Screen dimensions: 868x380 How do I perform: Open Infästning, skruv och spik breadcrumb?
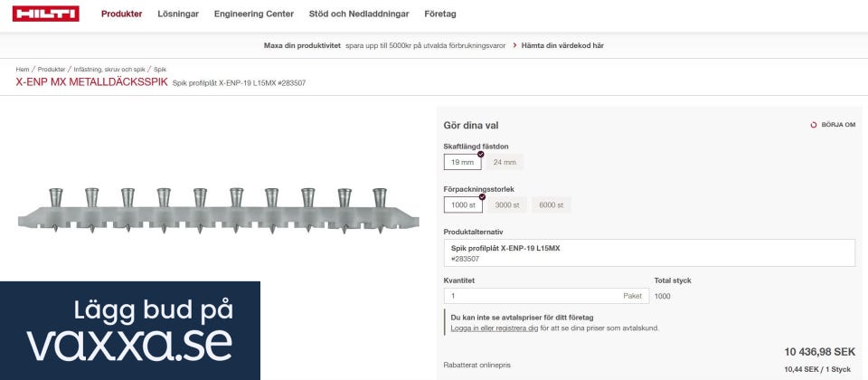[x=109, y=70]
